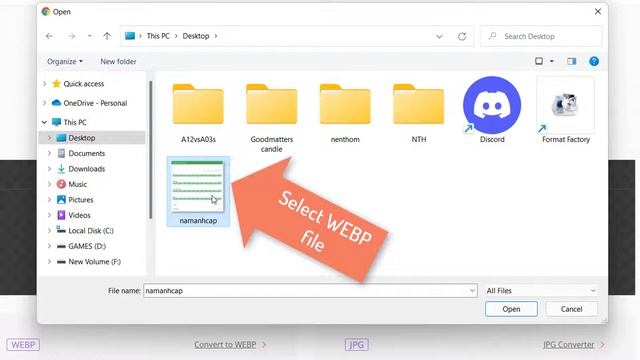Screen dimensions: 640x360
Task: Follow 'Convert to WEBP' link on webpage
Action: pos(225,344)
